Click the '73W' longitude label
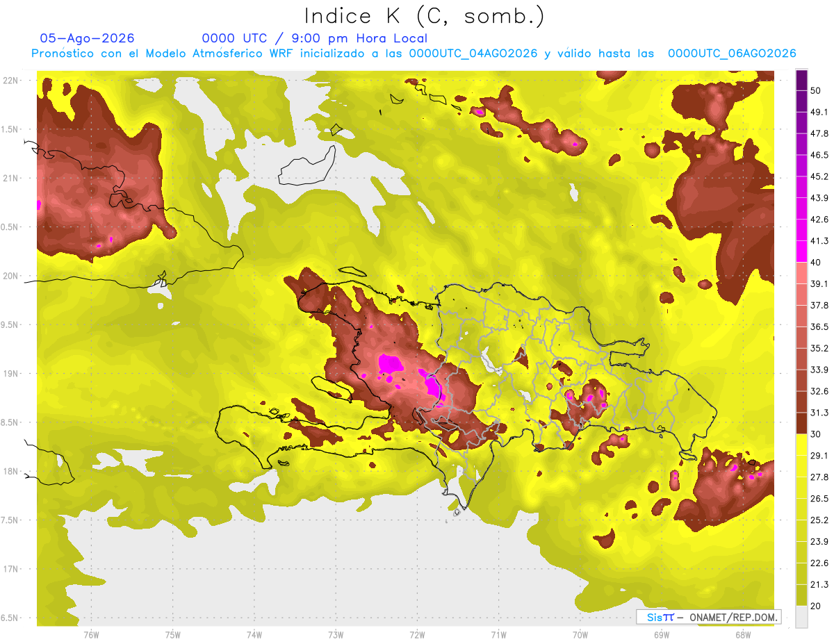834x644 pixels. (336, 634)
